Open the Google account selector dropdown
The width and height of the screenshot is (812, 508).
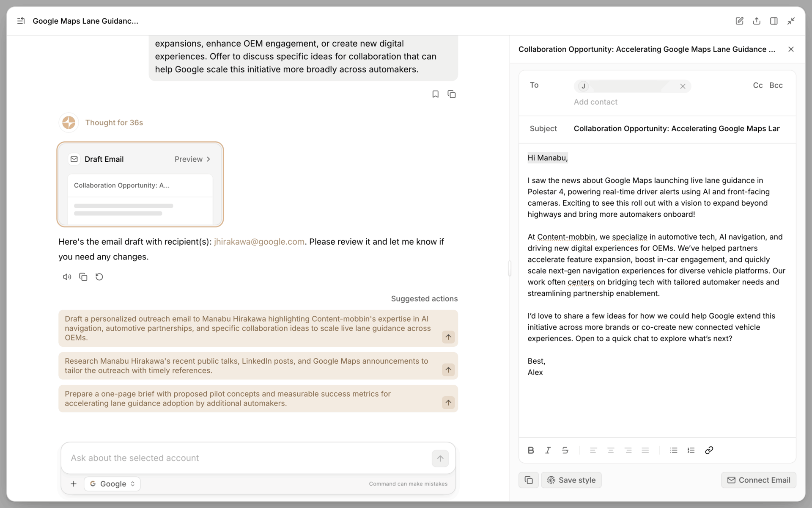(112, 484)
